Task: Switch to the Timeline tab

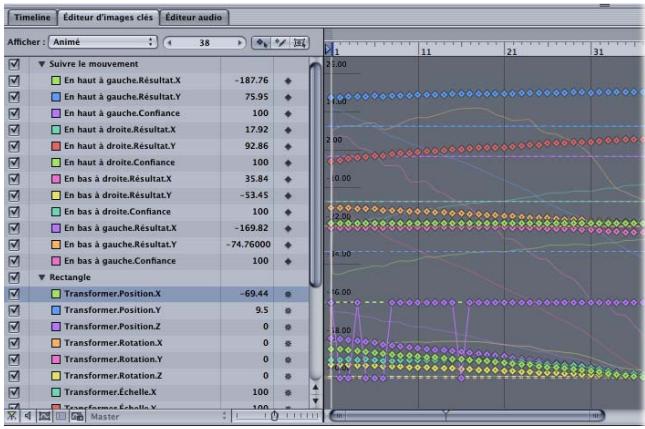Action: coord(32,17)
